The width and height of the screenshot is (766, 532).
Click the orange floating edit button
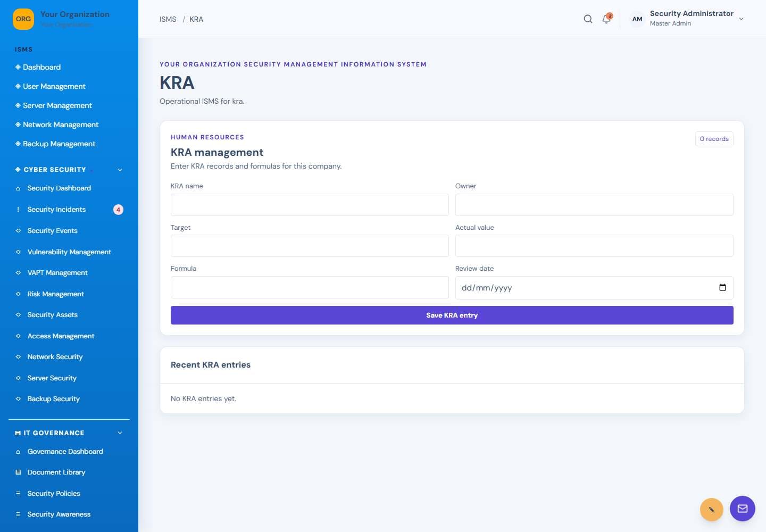click(712, 510)
